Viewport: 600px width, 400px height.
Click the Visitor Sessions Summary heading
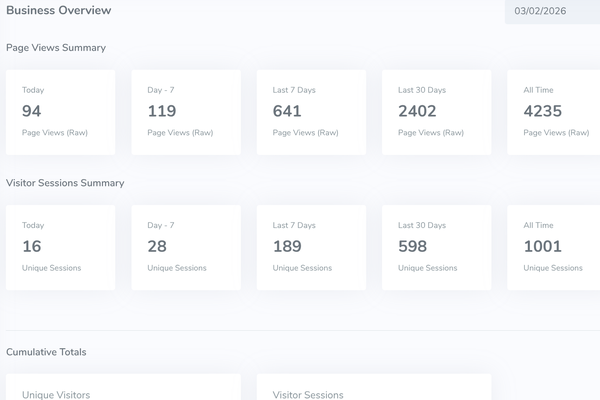(x=65, y=183)
